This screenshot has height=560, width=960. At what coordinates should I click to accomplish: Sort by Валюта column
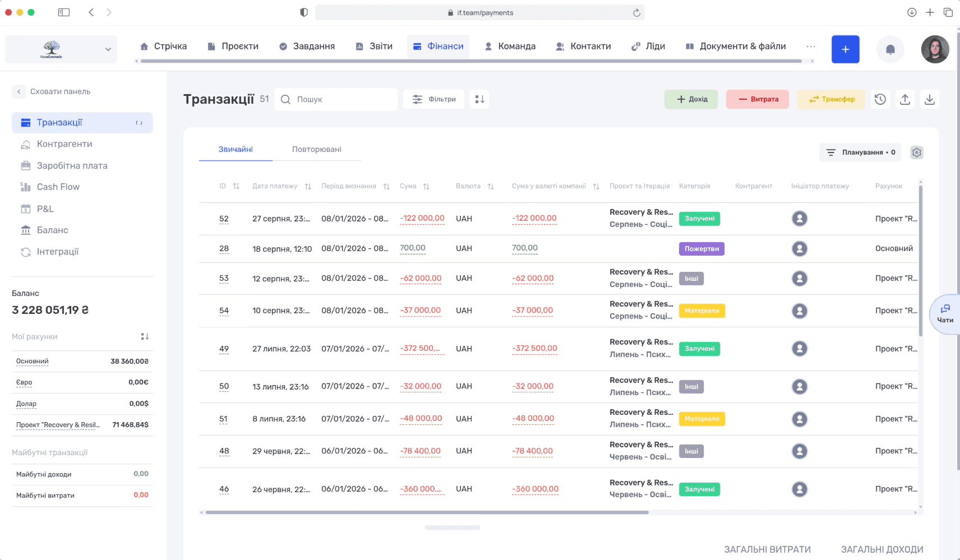point(491,186)
